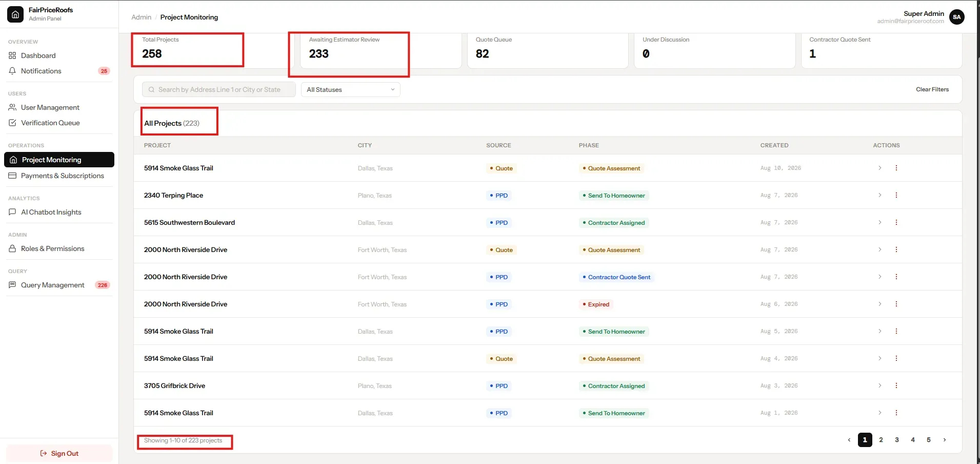This screenshot has height=464, width=980.
Task: Open actions menu for Aug 10 Smoke Glass Trail
Action: (896, 168)
